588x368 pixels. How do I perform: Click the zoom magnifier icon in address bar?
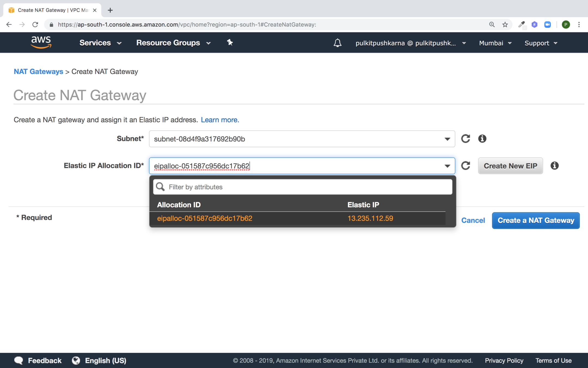click(492, 25)
